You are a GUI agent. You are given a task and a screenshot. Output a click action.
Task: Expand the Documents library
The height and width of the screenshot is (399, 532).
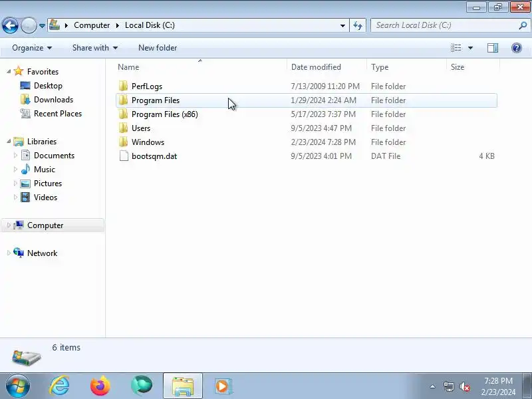[x=15, y=156]
